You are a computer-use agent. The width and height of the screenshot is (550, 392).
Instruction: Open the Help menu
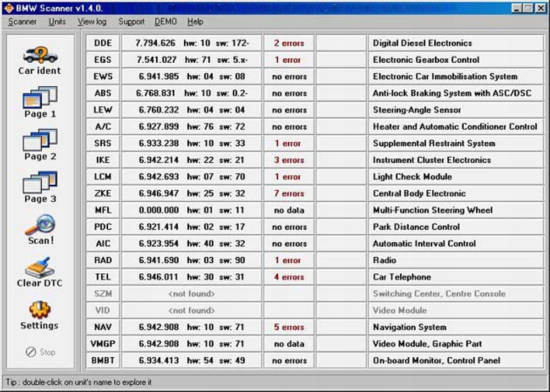pos(195,21)
